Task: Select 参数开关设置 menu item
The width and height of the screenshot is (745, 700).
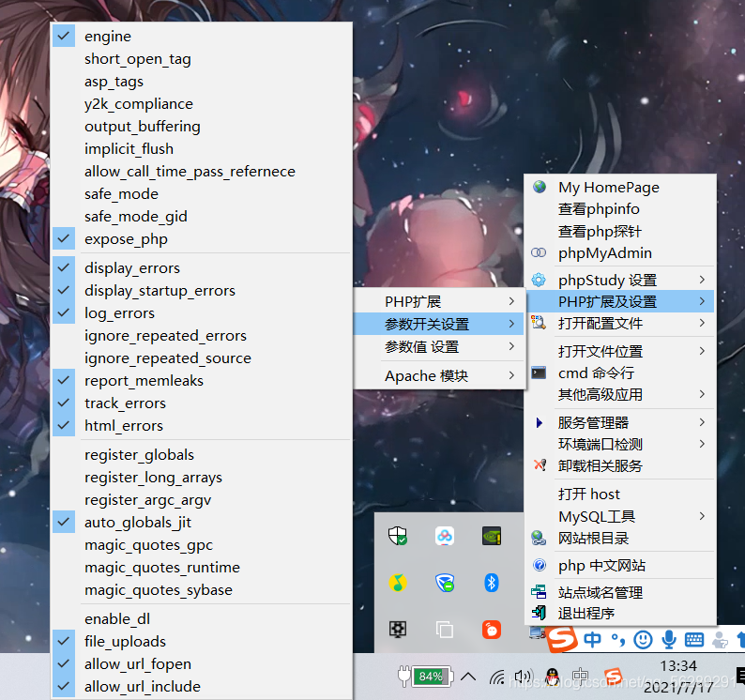Action: 438,324
